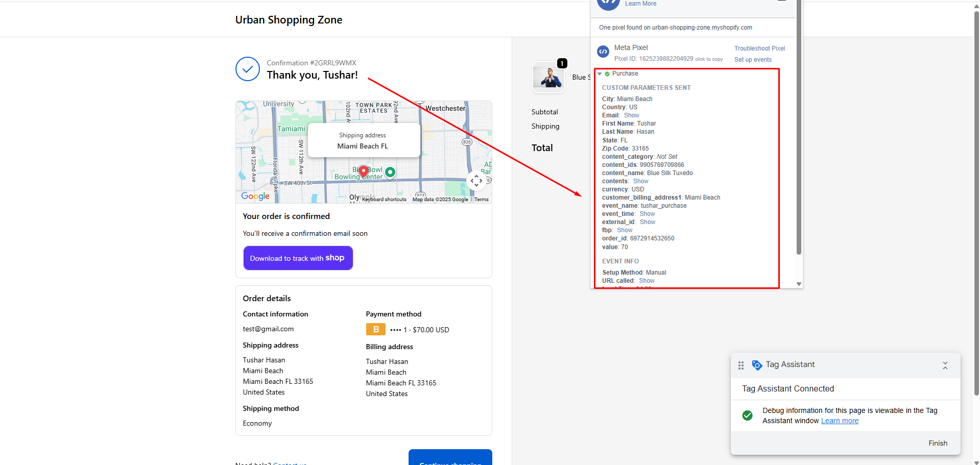This screenshot has height=465, width=980.
Task: Click Download to track with Shop
Action: point(298,258)
